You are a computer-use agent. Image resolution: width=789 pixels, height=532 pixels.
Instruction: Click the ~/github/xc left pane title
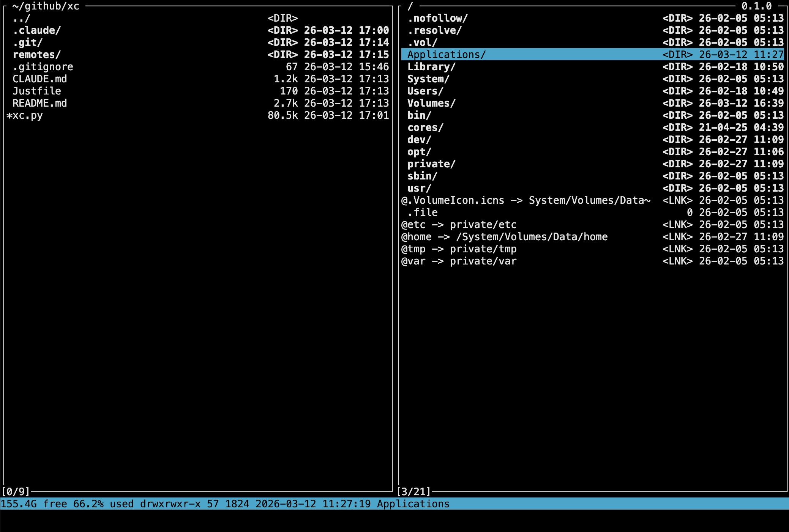[x=46, y=6]
